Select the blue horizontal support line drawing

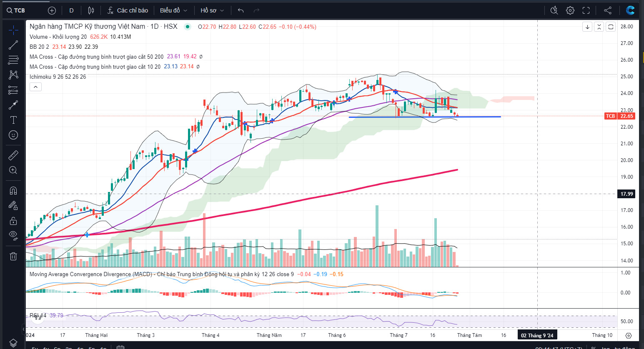424,117
